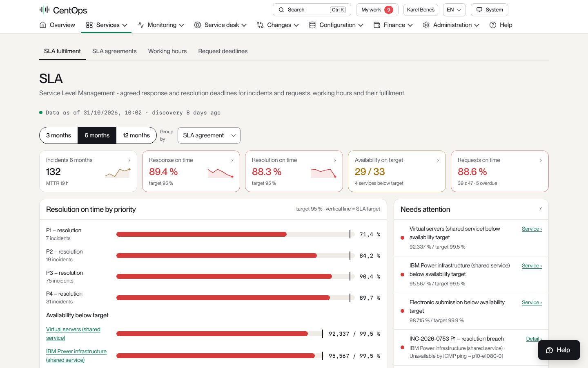
Task: Click the CentOps logo icon
Action: click(x=44, y=10)
